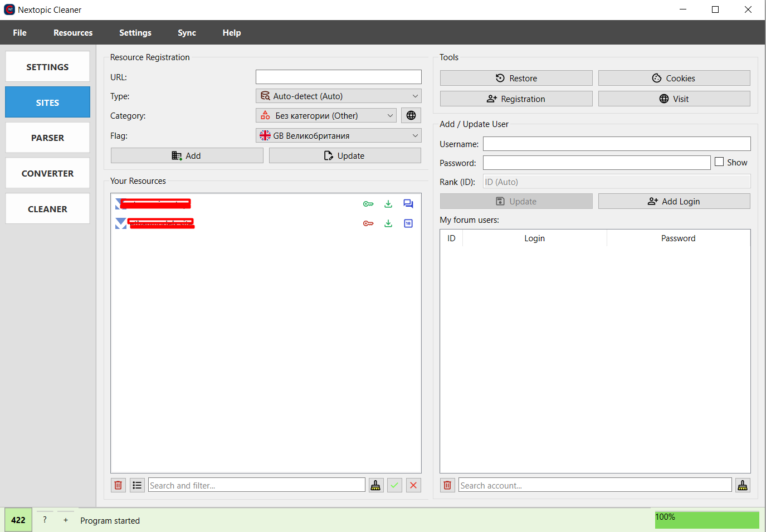The height and width of the screenshot is (532, 766).
Task: Click the red X icon under resources list
Action: pyautogui.click(x=413, y=485)
